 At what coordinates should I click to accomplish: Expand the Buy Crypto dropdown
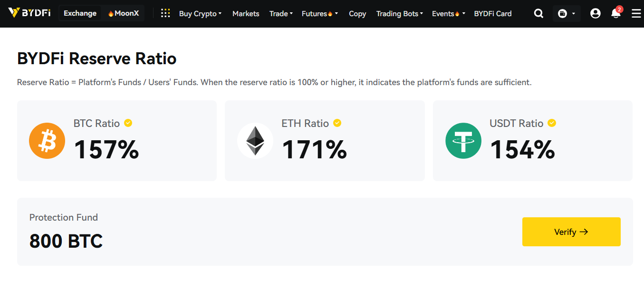[x=200, y=14]
